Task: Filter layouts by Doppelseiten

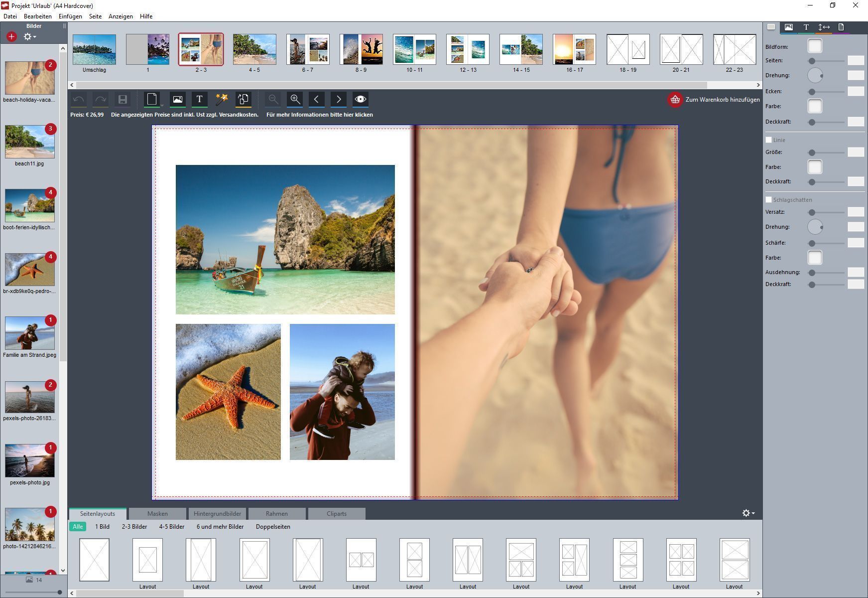Action: 273,527
